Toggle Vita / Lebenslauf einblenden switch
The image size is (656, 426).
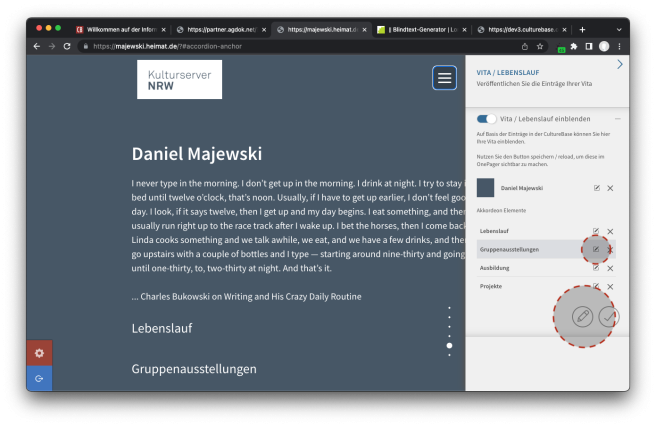(x=487, y=118)
